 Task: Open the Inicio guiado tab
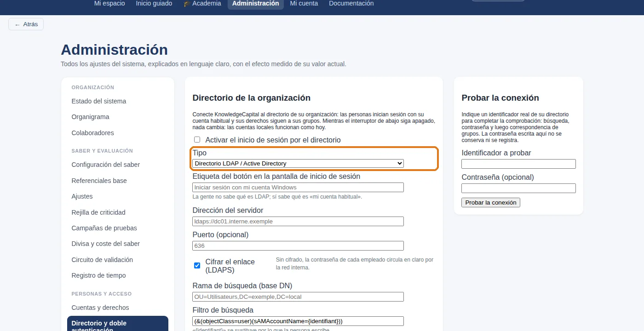click(x=154, y=4)
